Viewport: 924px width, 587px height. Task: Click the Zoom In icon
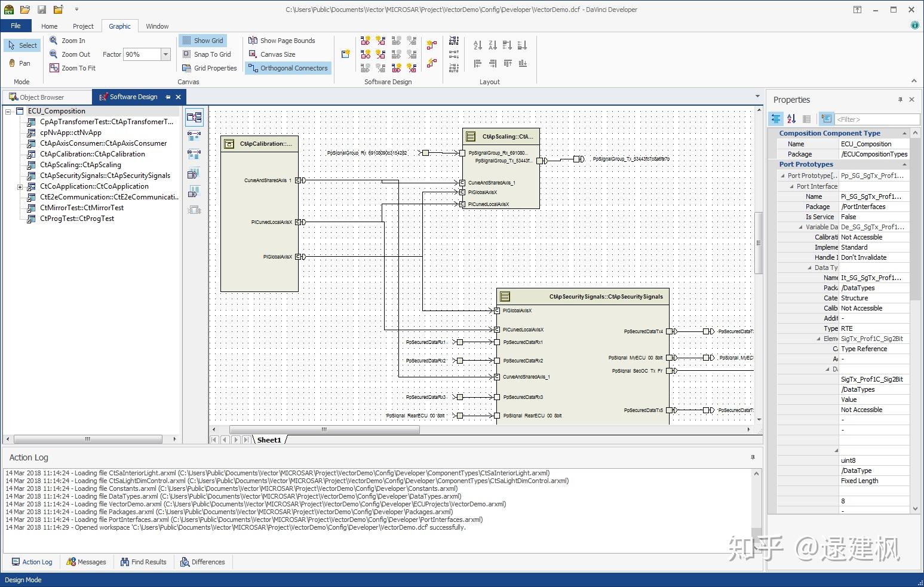[x=54, y=41]
